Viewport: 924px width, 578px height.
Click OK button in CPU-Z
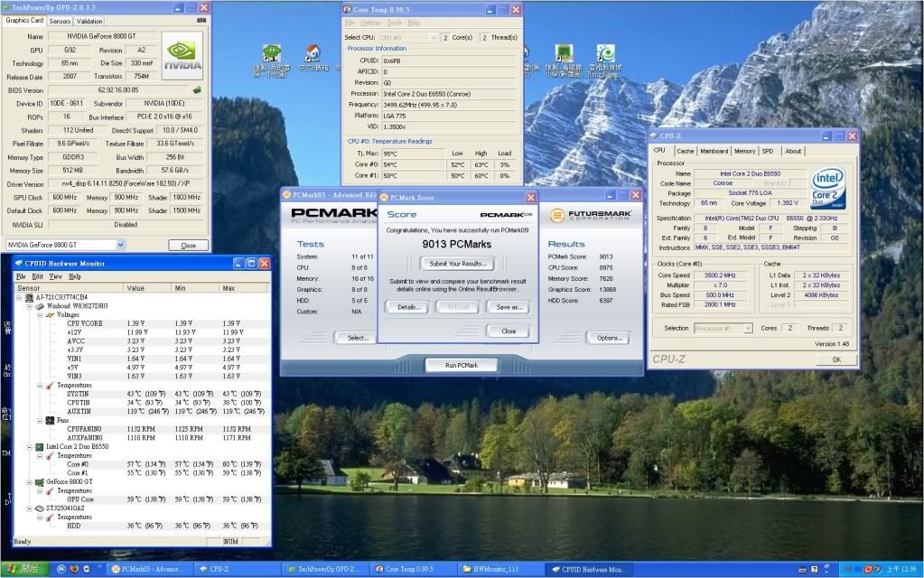[836, 359]
